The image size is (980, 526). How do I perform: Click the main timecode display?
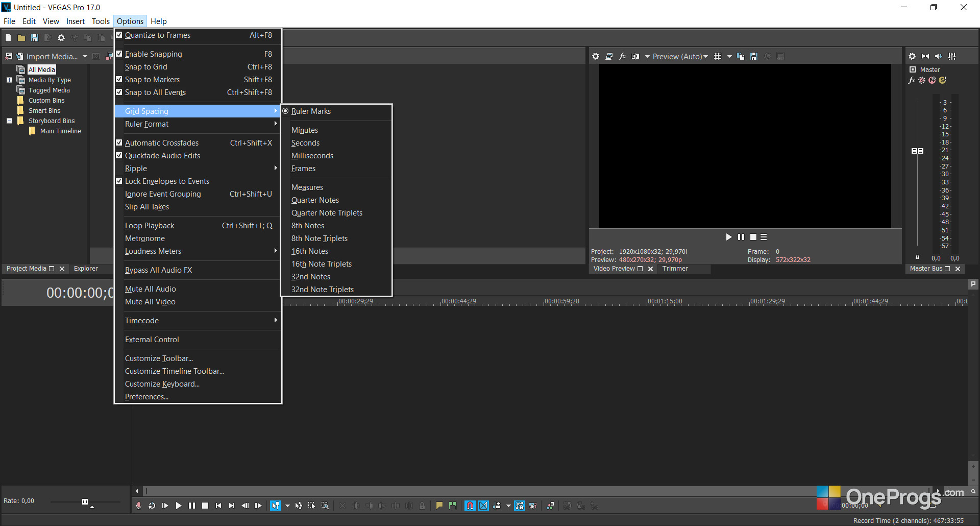(80, 293)
